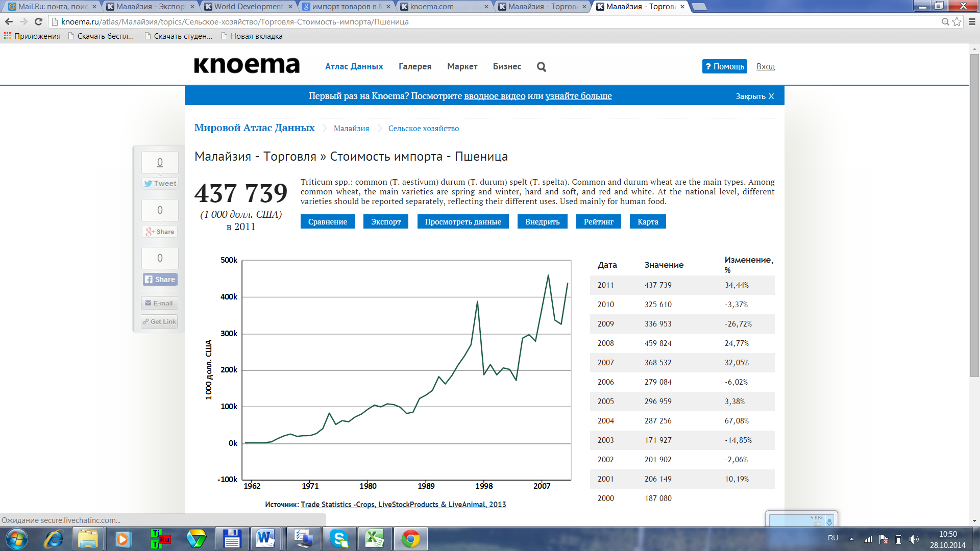Follow the Trade Statistics source link

(403, 505)
